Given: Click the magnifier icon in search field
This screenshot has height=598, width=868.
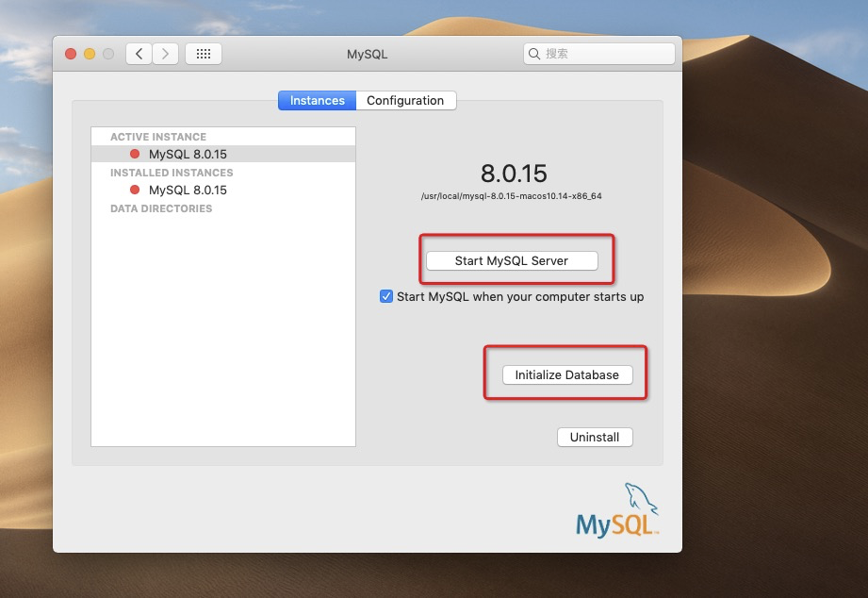Looking at the screenshot, I should tap(534, 54).
